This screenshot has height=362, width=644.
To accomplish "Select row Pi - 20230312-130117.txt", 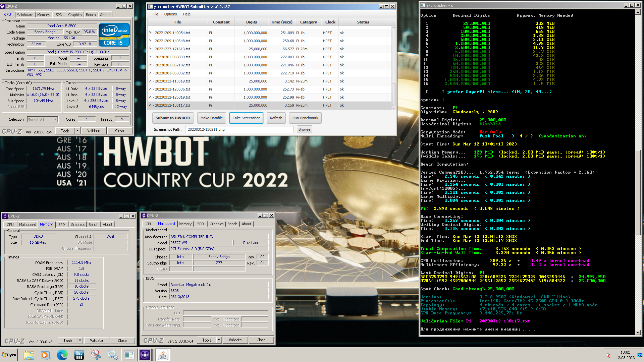I will pos(269,105).
